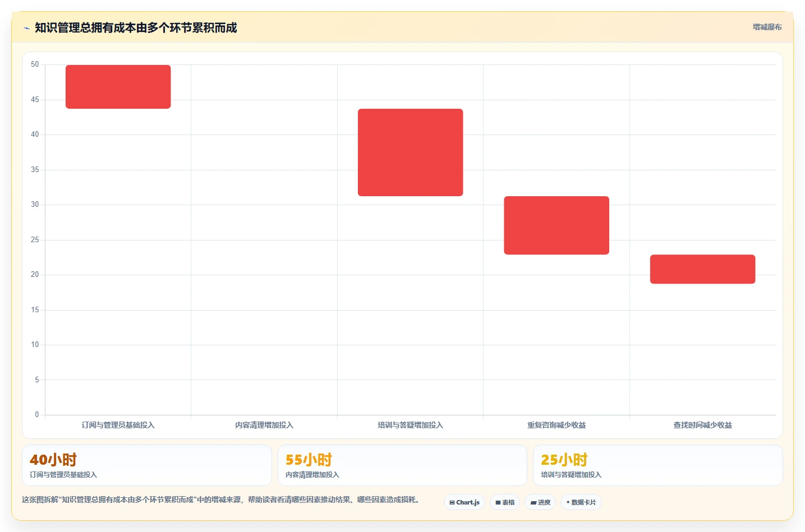Click y-axis value 0

(x=37, y=415)
